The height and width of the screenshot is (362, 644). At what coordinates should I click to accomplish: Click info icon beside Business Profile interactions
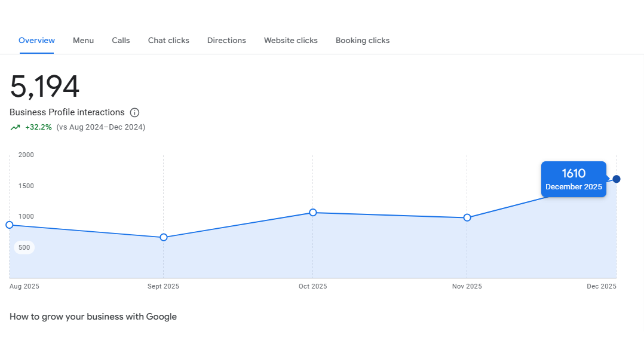[135, 112]
